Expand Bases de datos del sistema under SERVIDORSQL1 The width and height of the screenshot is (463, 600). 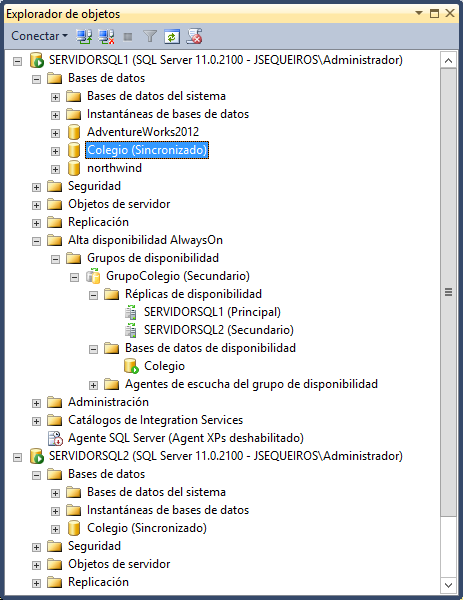(55, 97)
